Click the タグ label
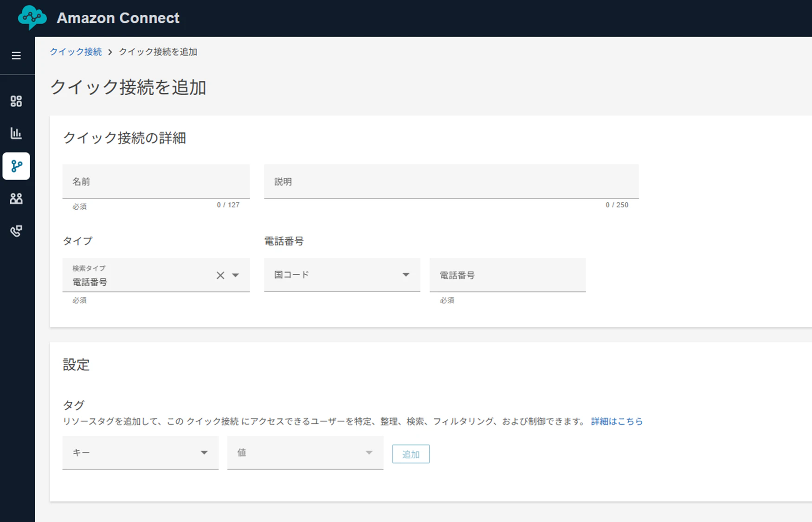Image resolution: width=812 pixels, height=522 pixels. [x=73, y=405]
